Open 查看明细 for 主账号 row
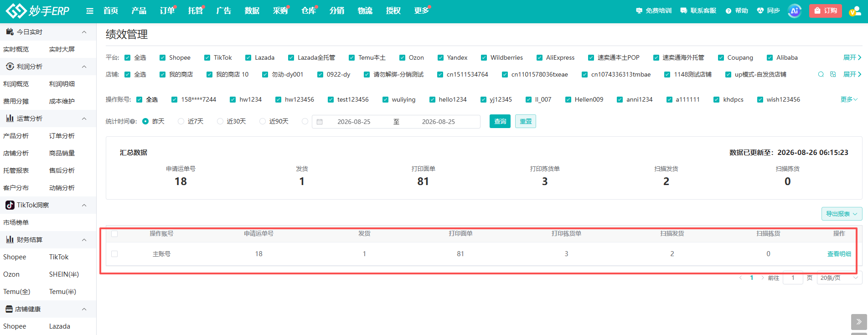Screen dimensions: 868x335 [839, 254]
